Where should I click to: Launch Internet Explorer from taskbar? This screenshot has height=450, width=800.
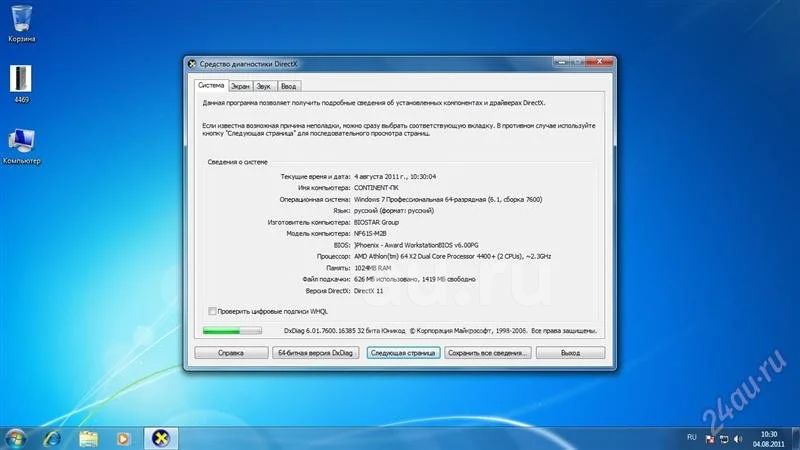pos(52,438)
